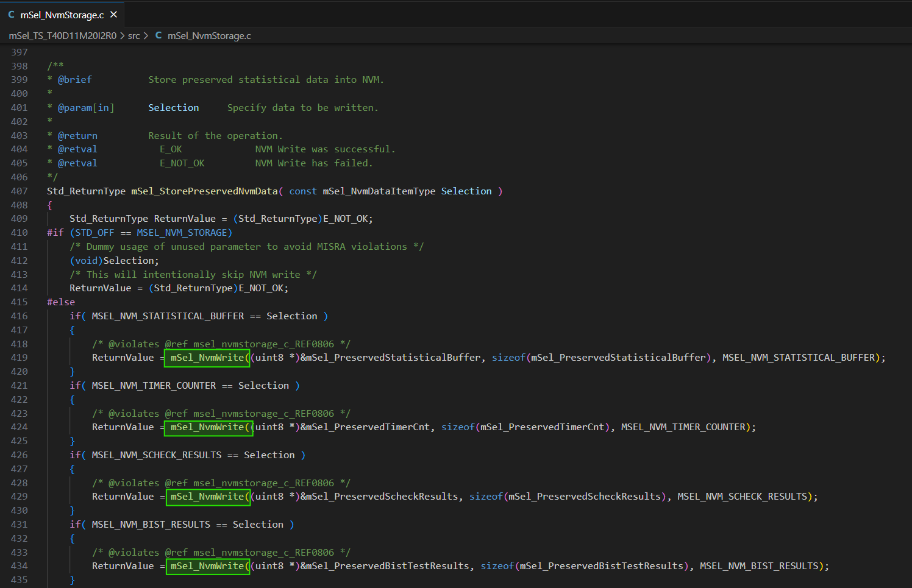The width and height of the screenshot is (912, 588).
Task: Close the mSel_NvmStorage.c editor tab
Action: pyautogui.click(x=113, y=15)
